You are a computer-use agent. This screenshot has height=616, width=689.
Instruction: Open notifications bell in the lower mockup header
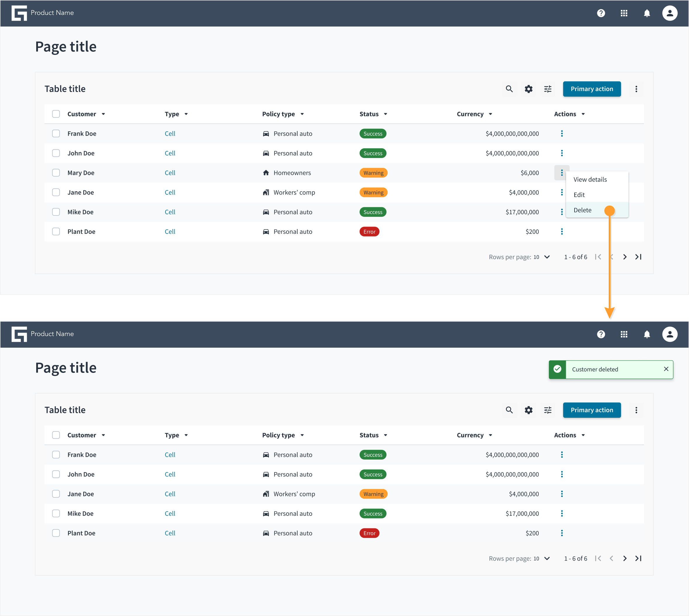pos(647,334)
